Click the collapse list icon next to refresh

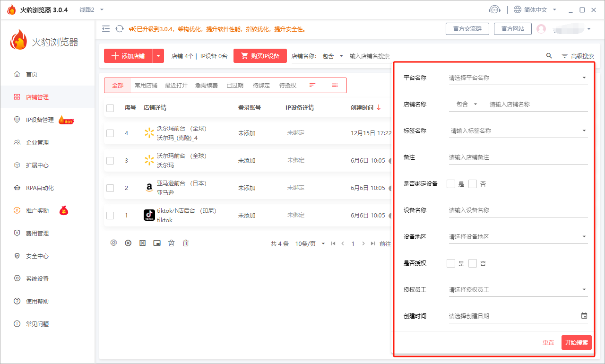click(106, 28)
